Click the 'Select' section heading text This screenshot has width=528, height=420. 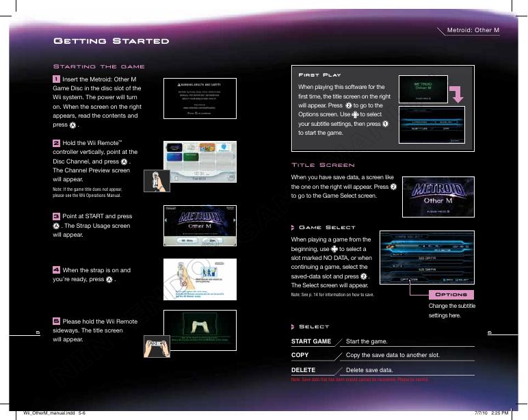314,327
